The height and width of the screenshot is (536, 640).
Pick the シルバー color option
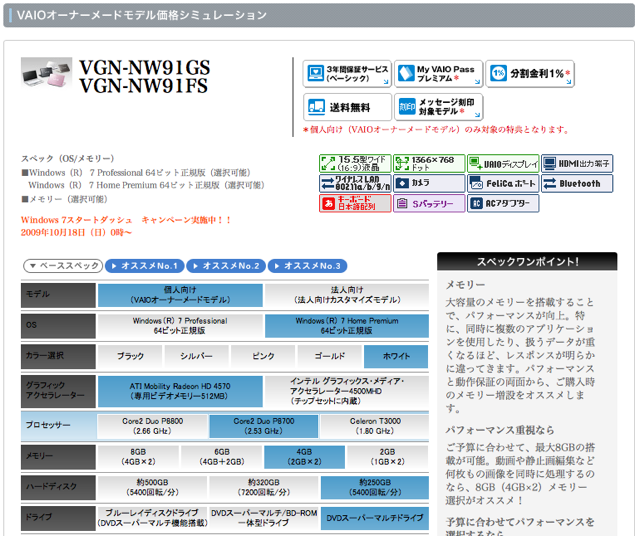pos(196,356)
